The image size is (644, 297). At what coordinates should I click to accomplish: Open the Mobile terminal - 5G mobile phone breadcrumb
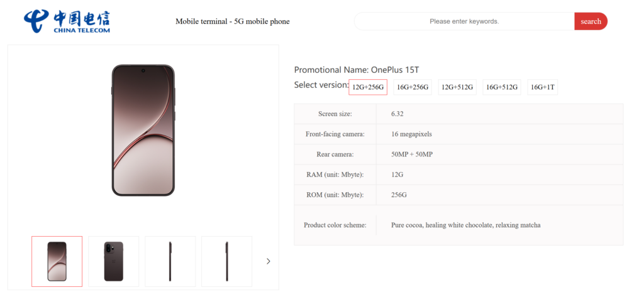coord(232,21)
